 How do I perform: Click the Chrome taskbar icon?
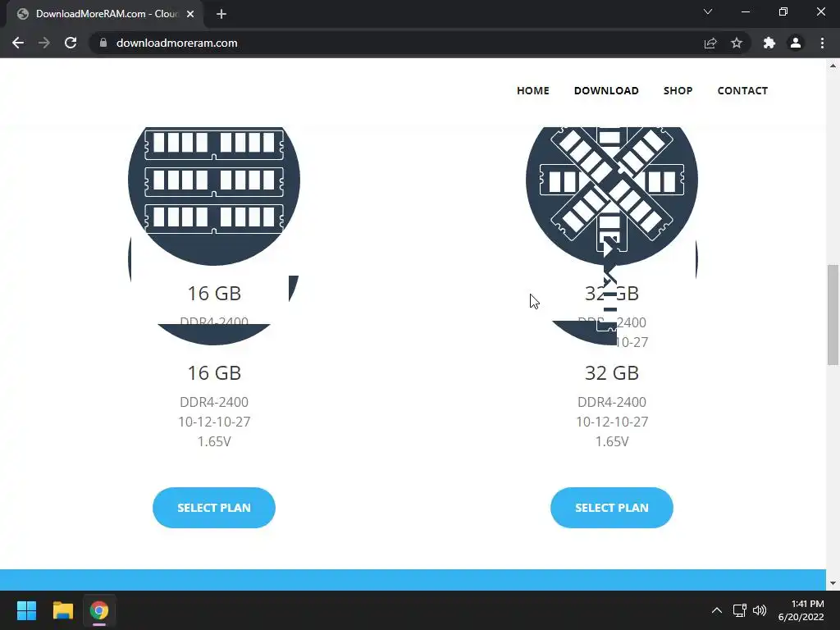[99, 610]
